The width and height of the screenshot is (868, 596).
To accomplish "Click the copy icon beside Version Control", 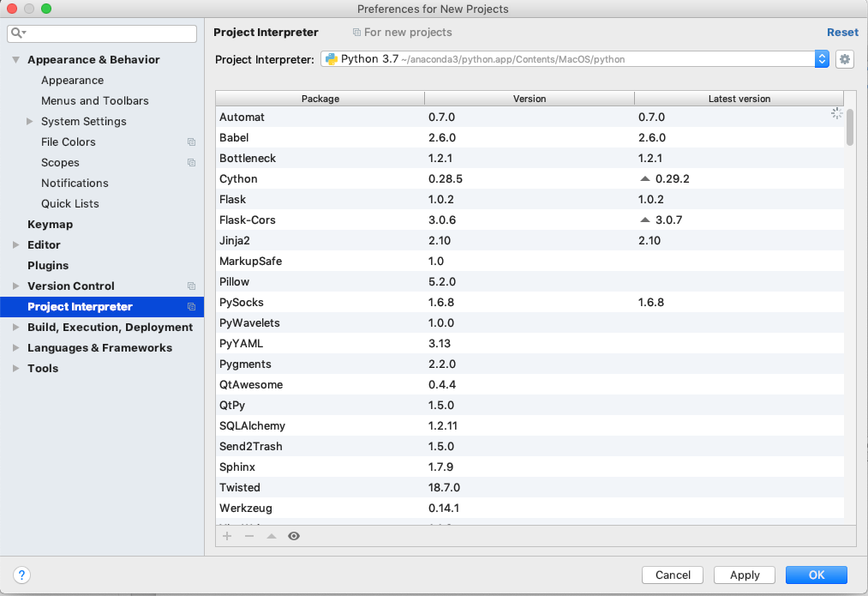I will (x=191, y=286).
